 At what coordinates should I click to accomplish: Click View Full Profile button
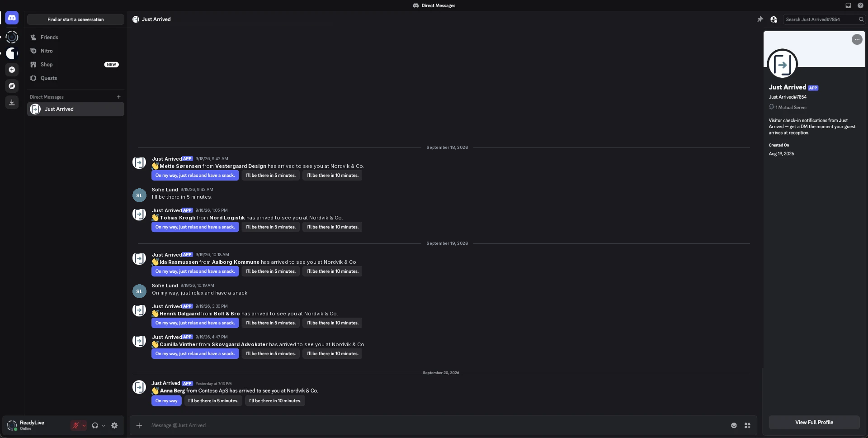click(x=814, y=422)
